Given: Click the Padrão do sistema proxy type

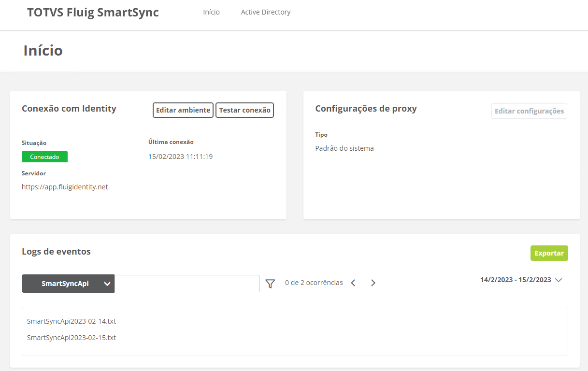Looking at the screenshot, I should pyautogui.click(x=344, y=148).
